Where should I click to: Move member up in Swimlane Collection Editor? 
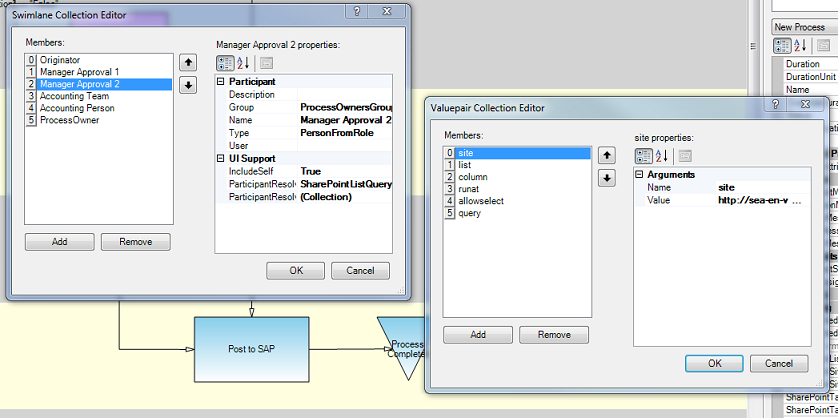(188, 63)
